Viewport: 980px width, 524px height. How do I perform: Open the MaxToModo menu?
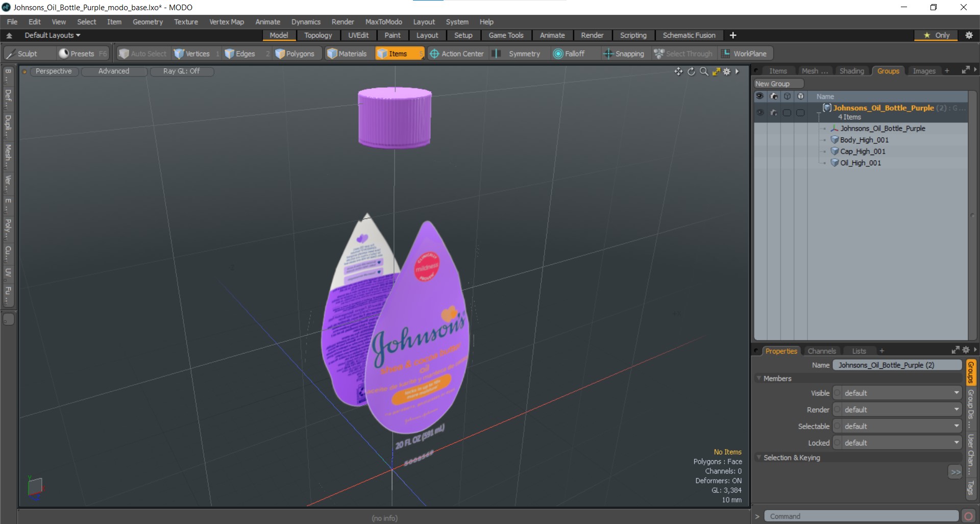click(383, 22)
